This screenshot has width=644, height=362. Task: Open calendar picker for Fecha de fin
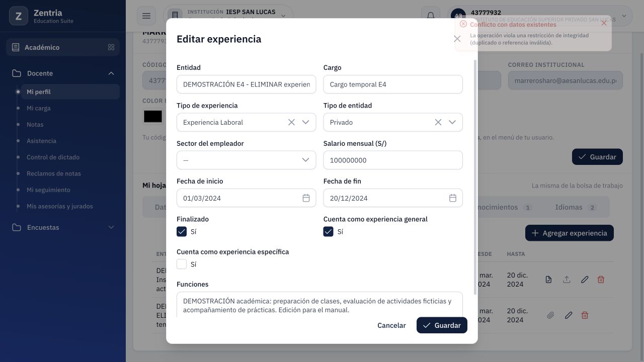tap(453, 198)
